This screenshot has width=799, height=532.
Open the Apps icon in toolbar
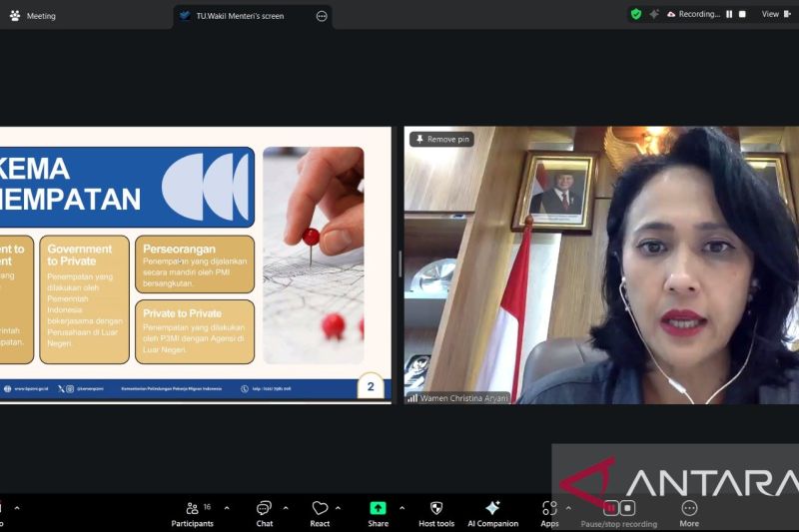[549, 509]
